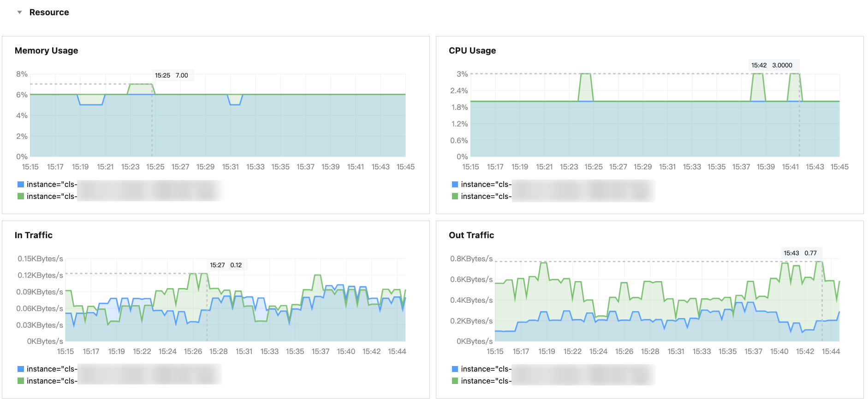The image size is (868, 402).
Task: Select the In Traffic panel title
Action: 34,235
